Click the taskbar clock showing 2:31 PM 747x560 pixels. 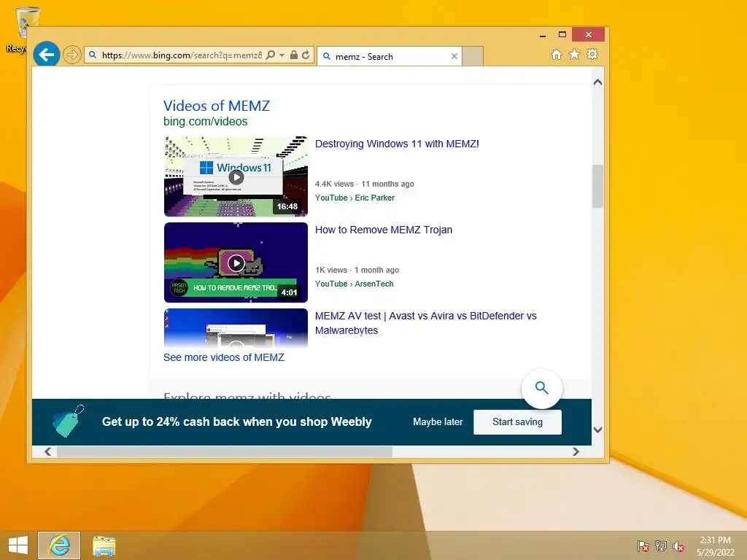715,545
